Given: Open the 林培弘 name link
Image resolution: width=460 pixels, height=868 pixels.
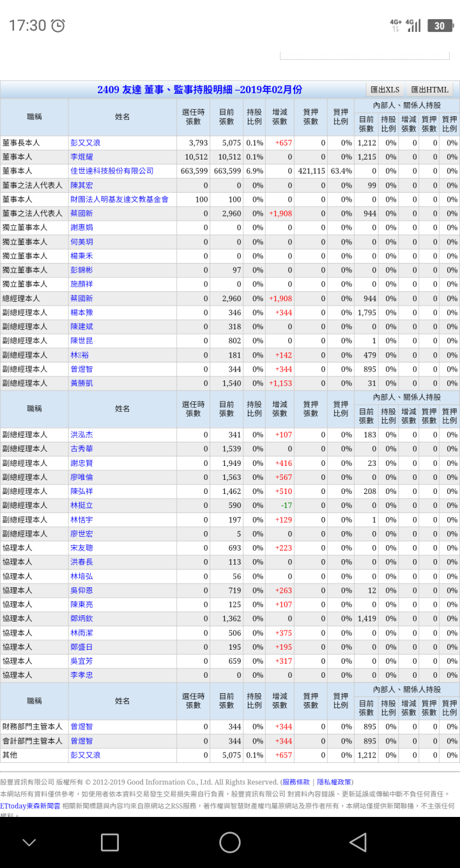Looking at the screenshot, I should (81, 576).
